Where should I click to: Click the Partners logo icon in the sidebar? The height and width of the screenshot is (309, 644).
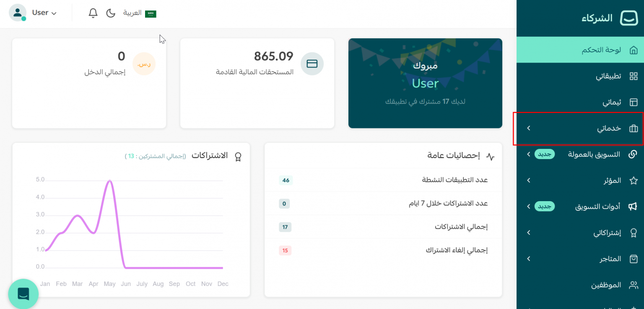coord(628,18)
